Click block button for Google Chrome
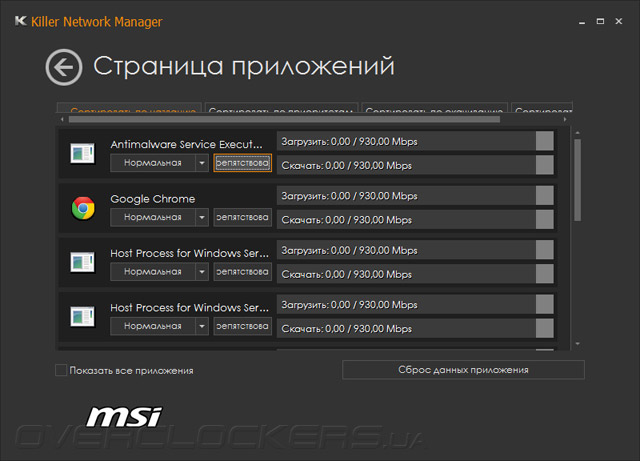Image resolution: width=640 pixels, height=461 pixels. [242, 217]
